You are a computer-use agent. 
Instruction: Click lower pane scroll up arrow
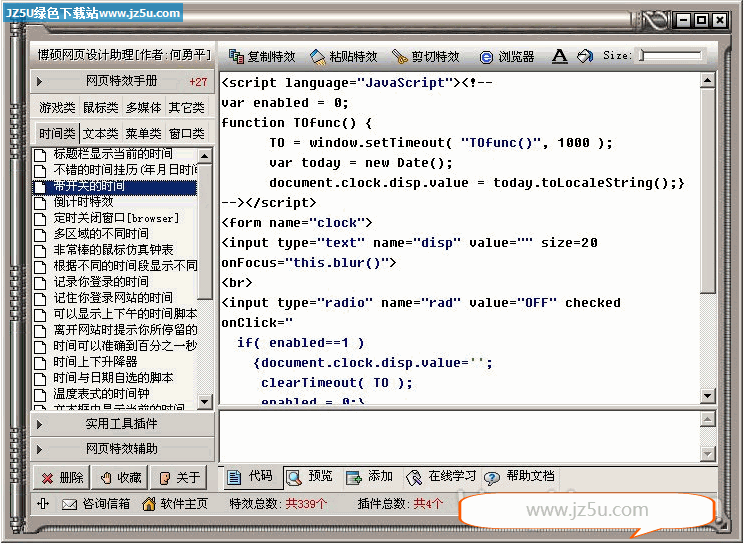tap(707, 419)
